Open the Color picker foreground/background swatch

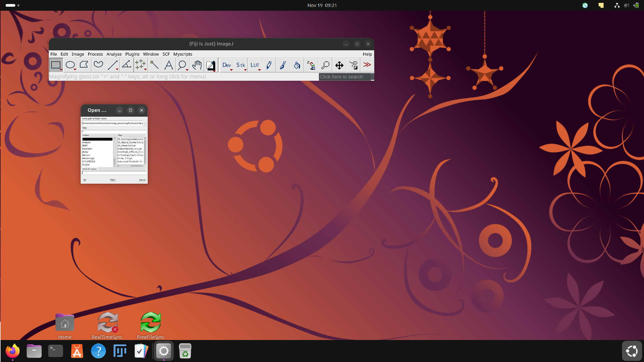[x=211, y=65]
